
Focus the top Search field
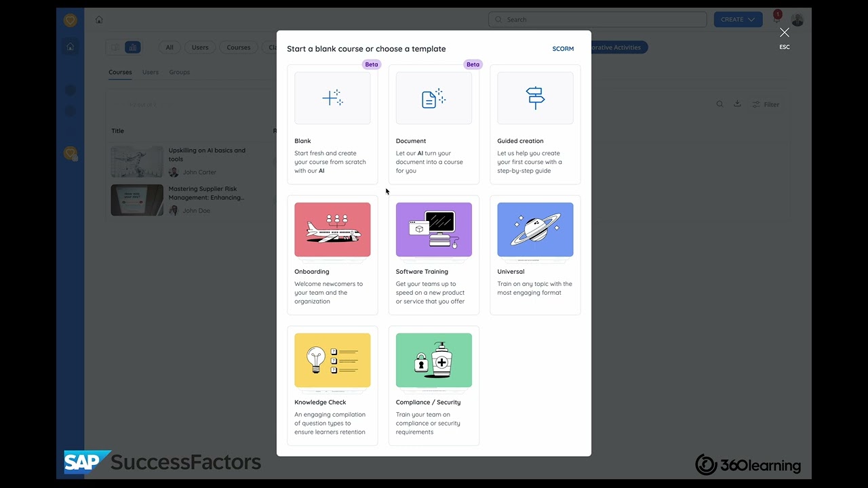pos(597,20)
